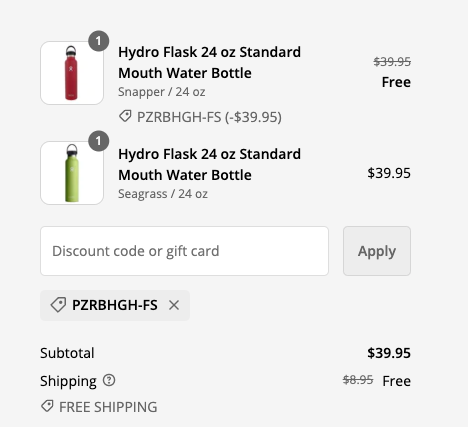Click the first Hydro Flask product title
The image size is (468, 427).
coord(209,62)
